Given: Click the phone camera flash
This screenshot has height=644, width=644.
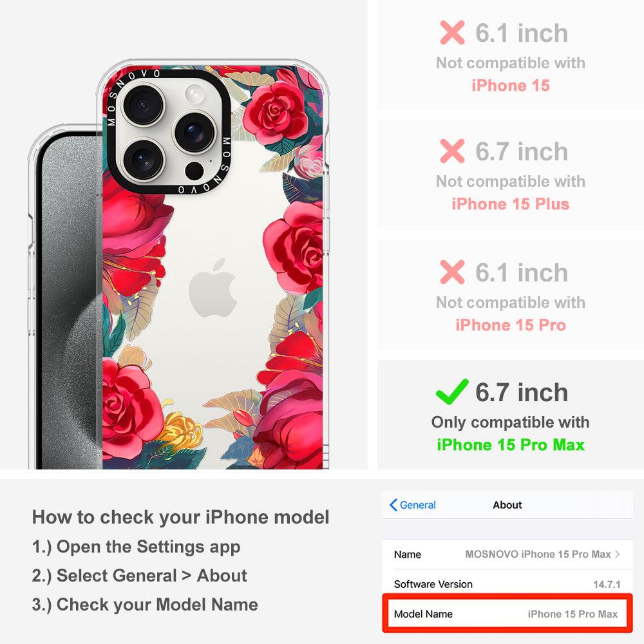Looking at the screenshot, I should coord(194,93).
